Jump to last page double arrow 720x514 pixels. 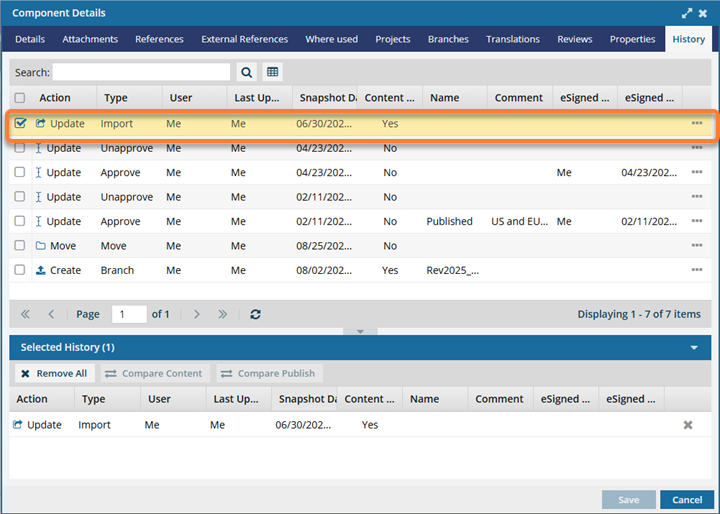coord(223,314)
